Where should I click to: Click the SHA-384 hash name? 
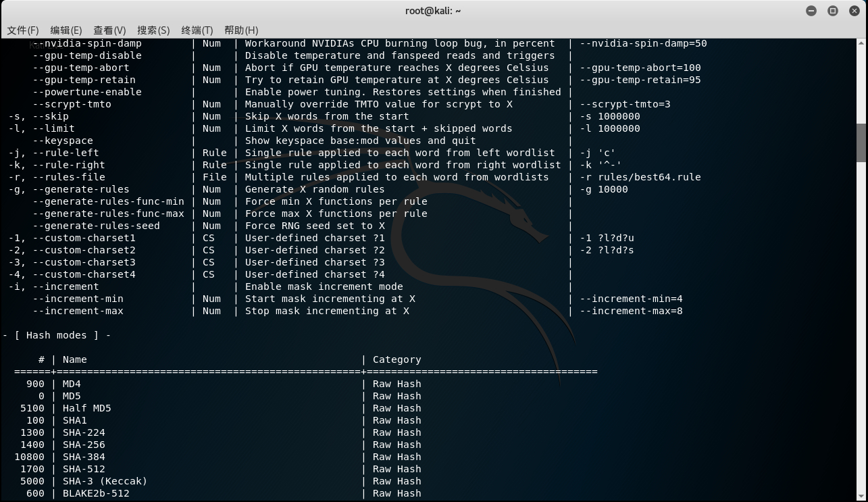point(84,457)
